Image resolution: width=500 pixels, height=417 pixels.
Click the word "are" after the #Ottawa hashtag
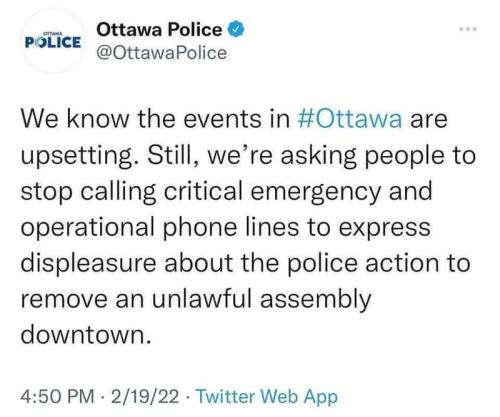point(429,121)
